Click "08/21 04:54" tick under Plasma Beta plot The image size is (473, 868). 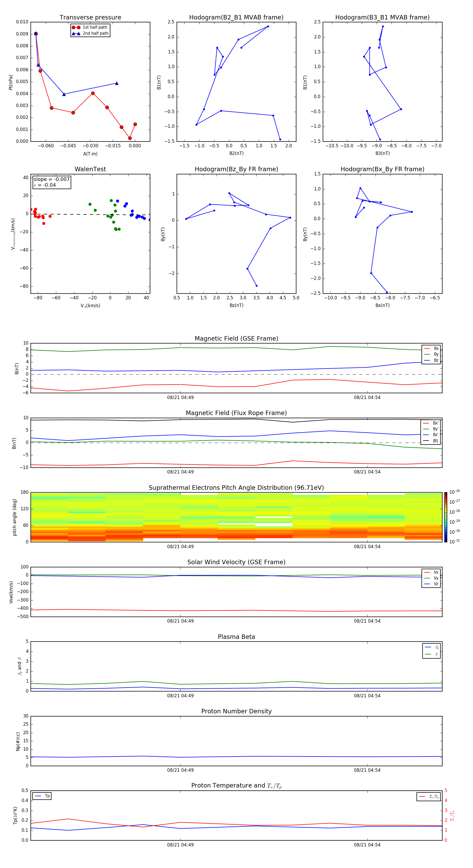pos(367,696)
